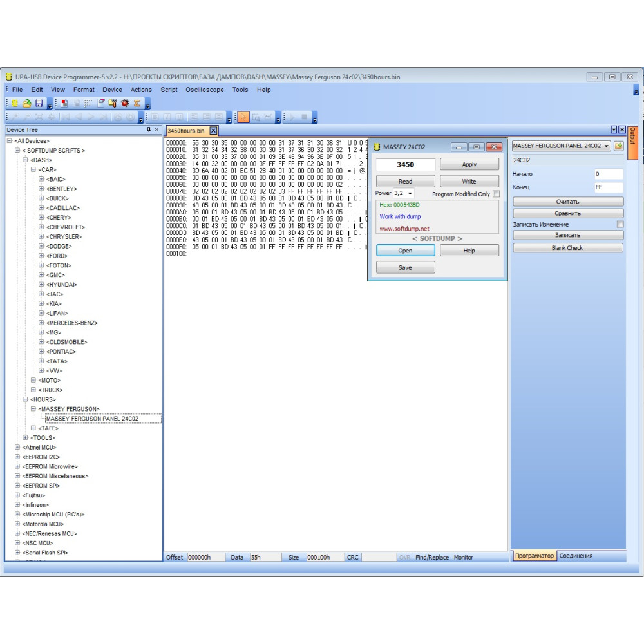
Task: Click Save in MASSEY 24C02 dialog
Action: click(x=405, y=267)
